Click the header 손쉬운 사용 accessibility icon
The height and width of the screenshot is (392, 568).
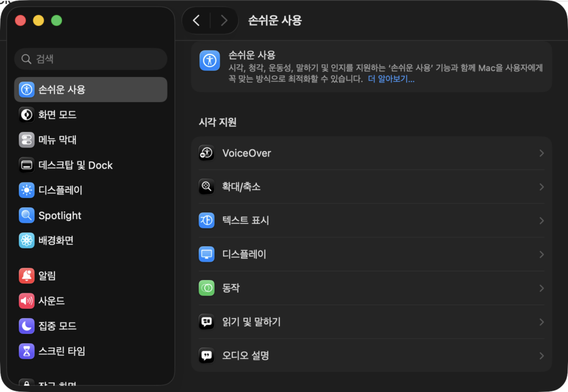click(x=210, y=60)
